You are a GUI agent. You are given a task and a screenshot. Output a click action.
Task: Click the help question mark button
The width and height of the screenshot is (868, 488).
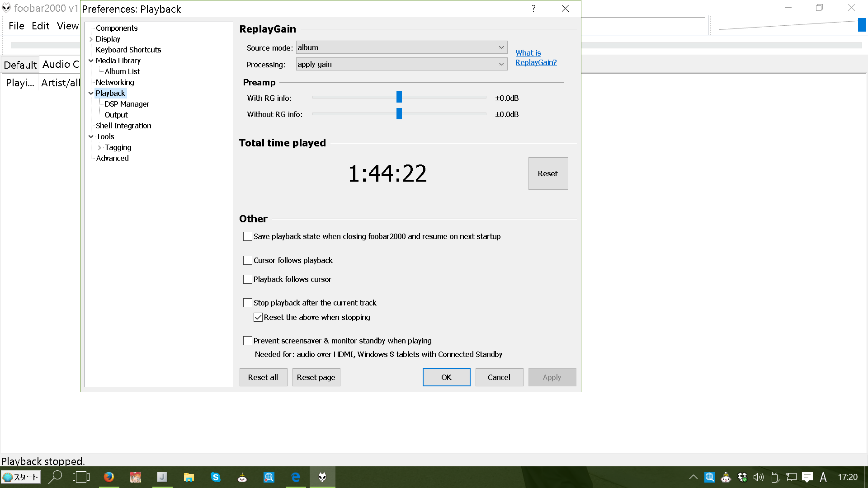point(533,9)
